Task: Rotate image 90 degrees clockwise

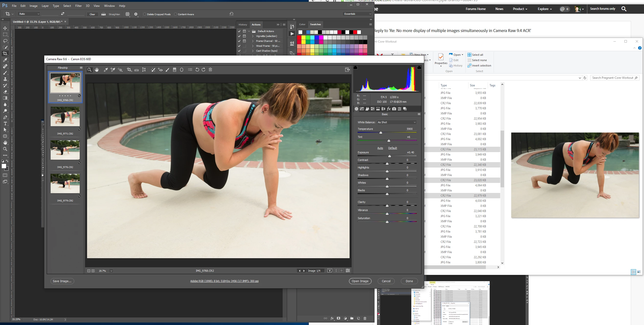Action: coord(203,70)
